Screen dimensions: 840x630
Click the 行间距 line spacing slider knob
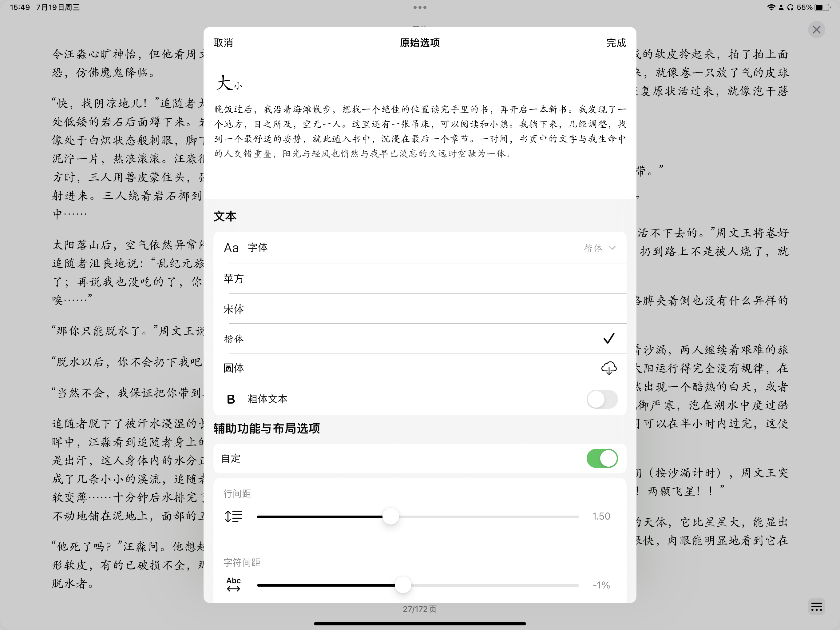pos(390,516)
